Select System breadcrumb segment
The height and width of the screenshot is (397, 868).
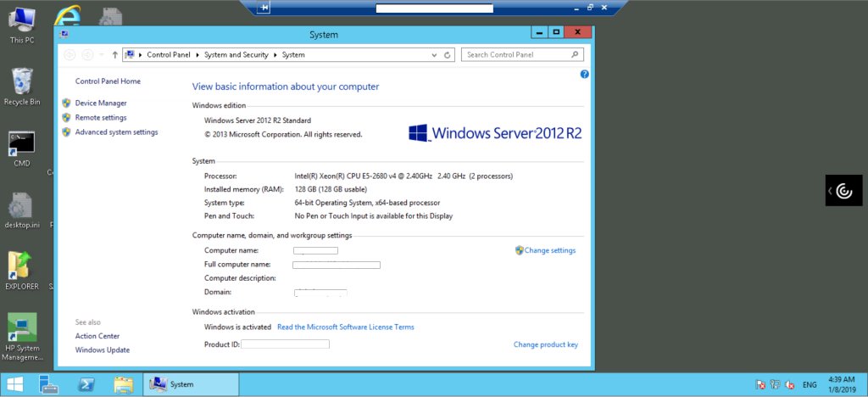click(x=293, y=55)
